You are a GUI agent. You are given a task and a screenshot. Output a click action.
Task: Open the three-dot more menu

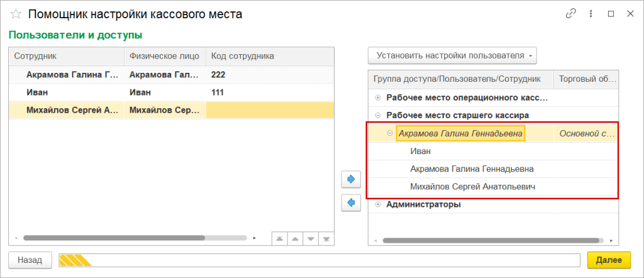(591, 13)
